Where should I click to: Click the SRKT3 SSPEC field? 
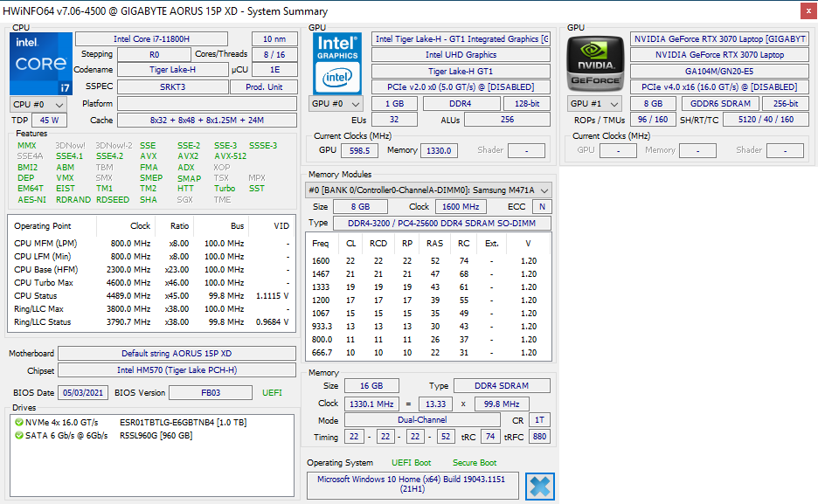[173, 87]
